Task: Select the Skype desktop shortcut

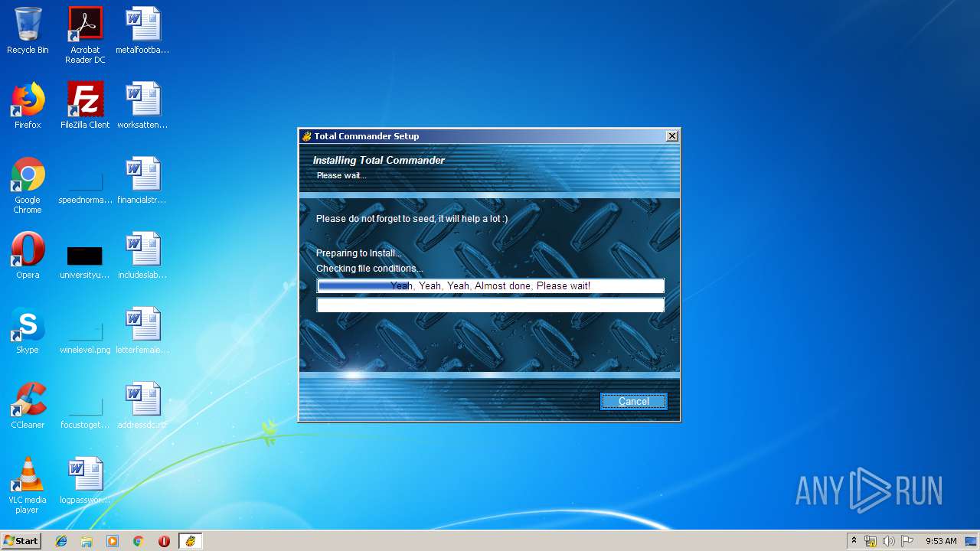Action: pyautogui.click(x=28, y=331)
